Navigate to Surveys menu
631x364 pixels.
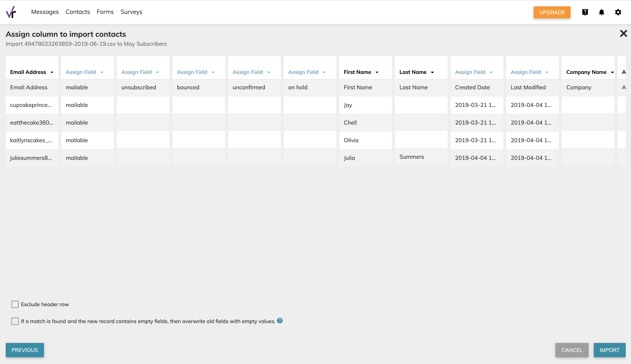click(x=131, y=12)
